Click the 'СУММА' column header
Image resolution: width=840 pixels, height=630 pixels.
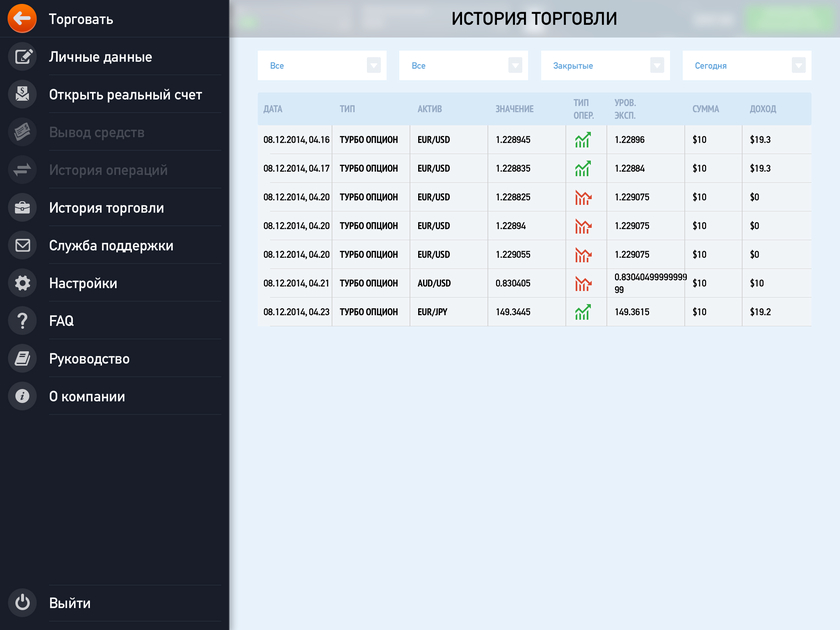pyautogui.click(x=706, y=109)
